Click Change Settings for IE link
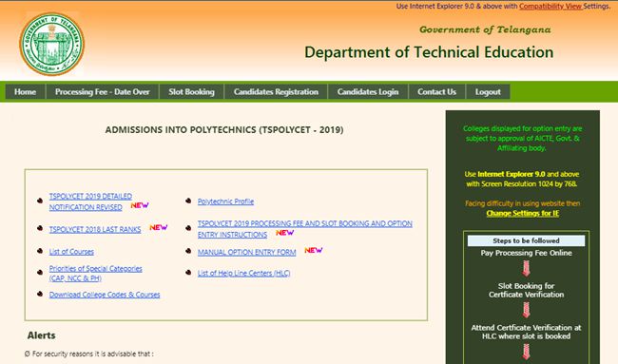The width and height of the screenshot is (618, 364). point(523,213)
